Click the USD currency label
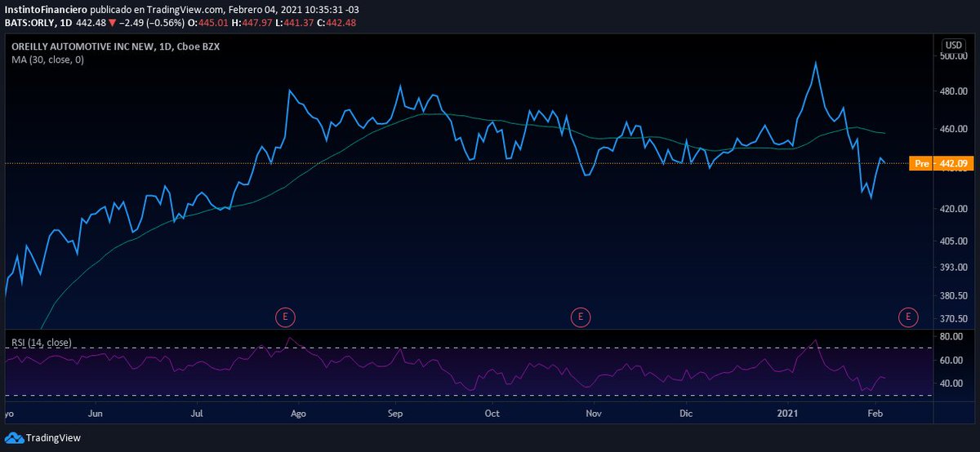 [x=953, y=45]
